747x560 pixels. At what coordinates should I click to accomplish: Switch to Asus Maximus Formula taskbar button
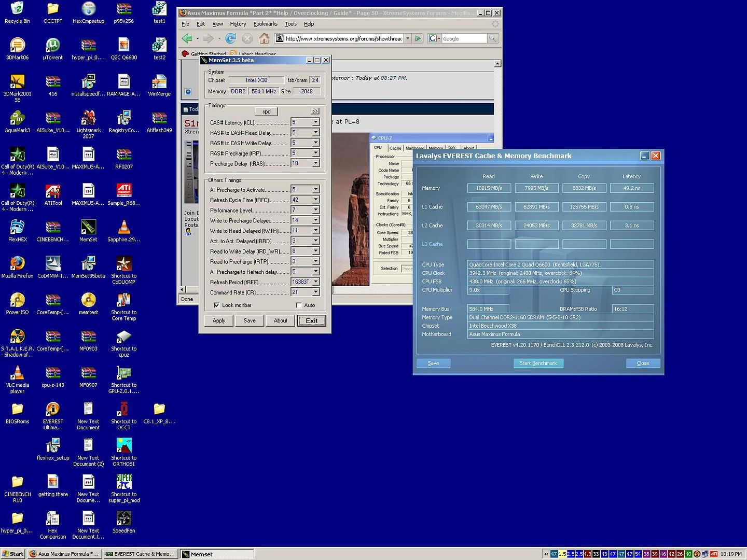click(64, 554)
